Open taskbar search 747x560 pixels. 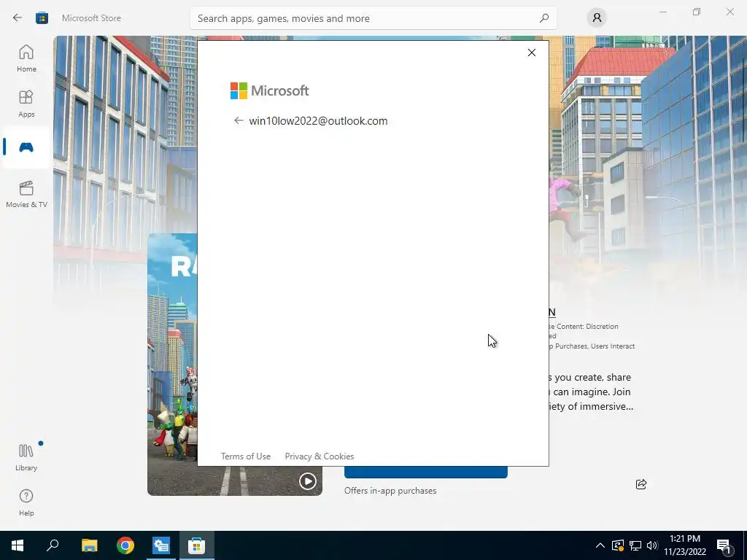pos(53,545)
